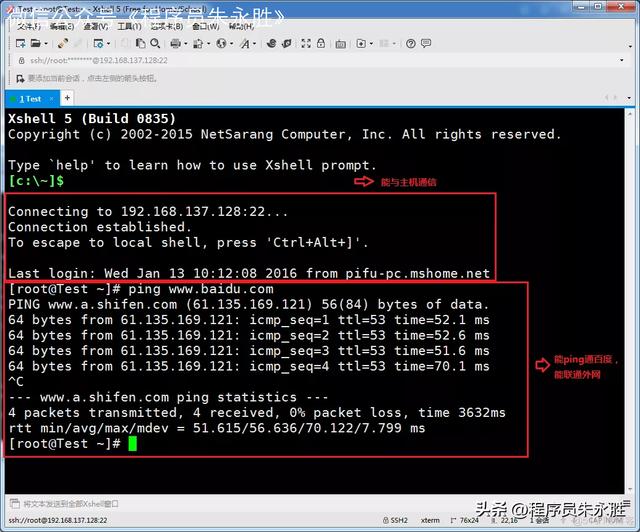Open the Window (窗口) menu

click(x=206, y=27)
